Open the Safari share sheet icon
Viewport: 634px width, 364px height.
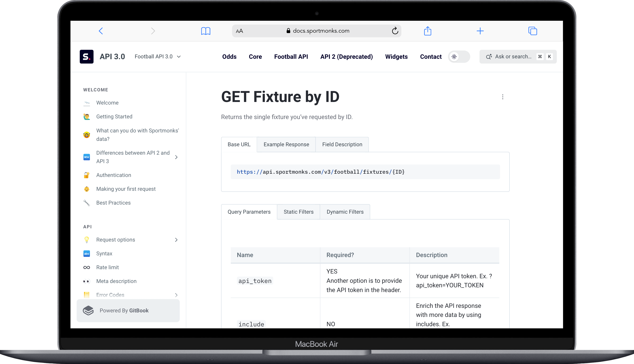428,31
